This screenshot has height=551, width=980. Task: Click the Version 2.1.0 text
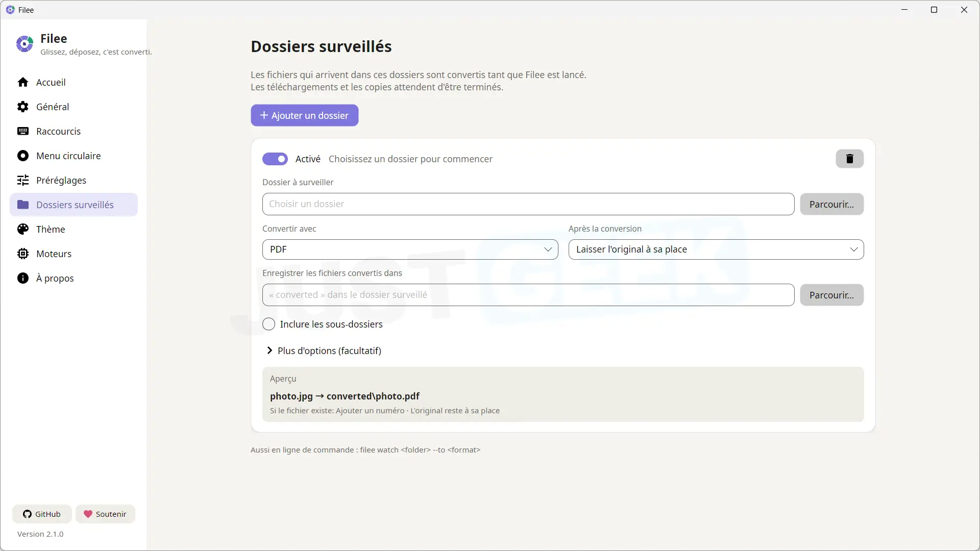(x=40, y=534)
